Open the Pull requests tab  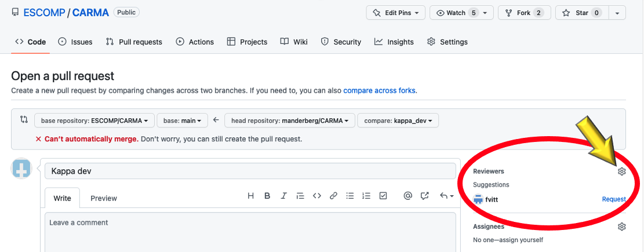pos(134,42)
